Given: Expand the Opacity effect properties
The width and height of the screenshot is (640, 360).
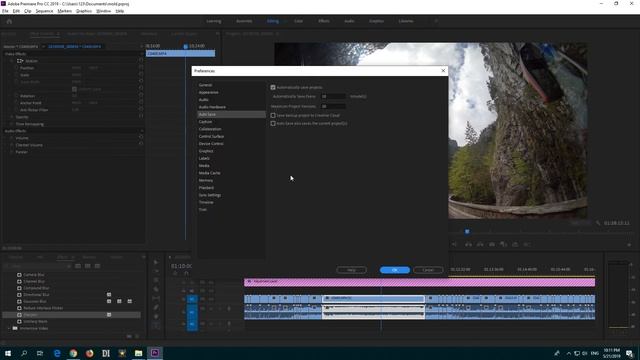Looking at the screenshot, I should pos(11,117).
